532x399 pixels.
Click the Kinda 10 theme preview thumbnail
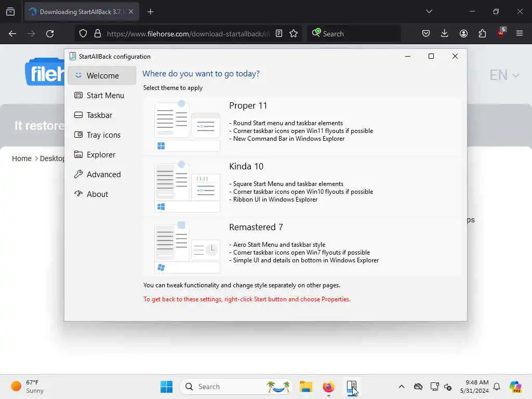coord(187,187)
